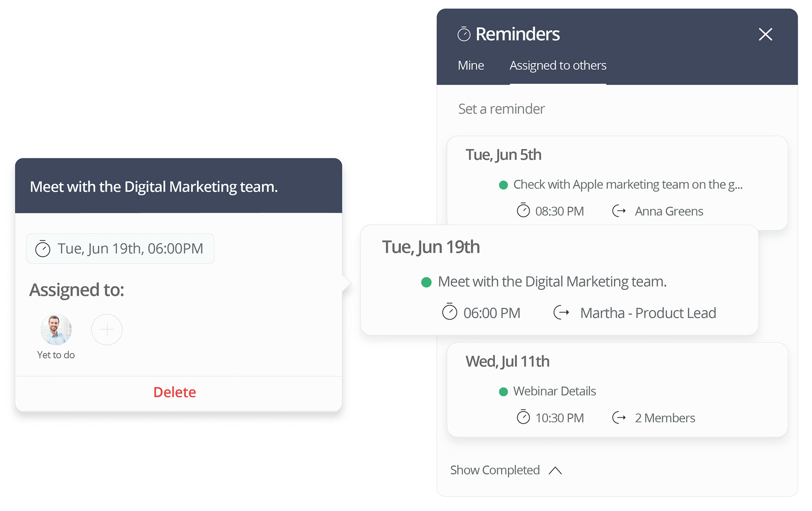Open the Tue, Jun 19th, 06:00PM date picker
Viewport: 812px width, 511px height.
[120, 249]
